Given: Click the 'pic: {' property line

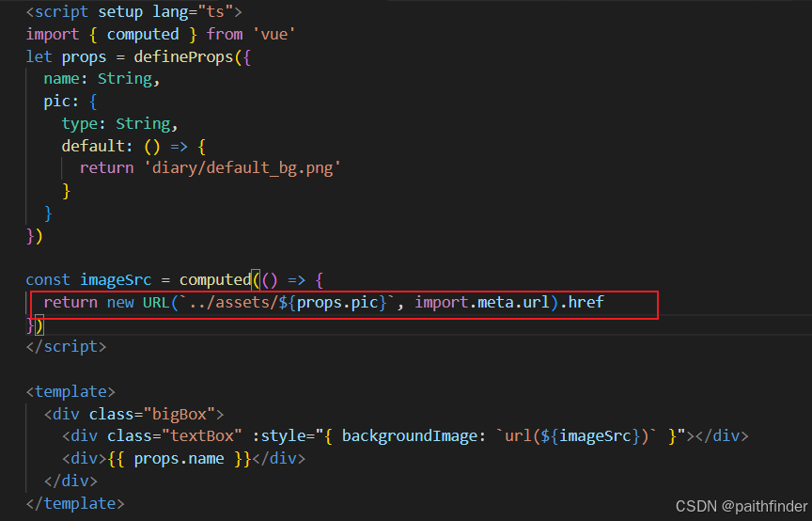Looking at the screenshot, I should coord(70,101).
